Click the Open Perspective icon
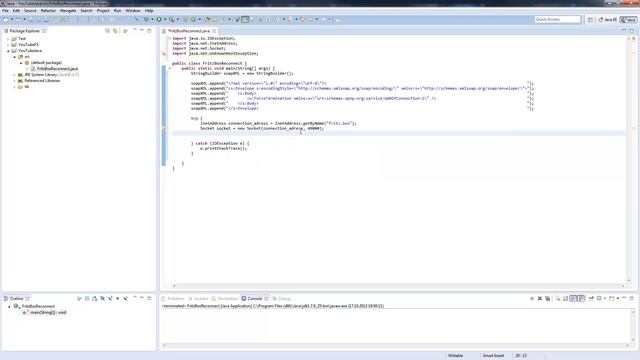 pos(590,20)
